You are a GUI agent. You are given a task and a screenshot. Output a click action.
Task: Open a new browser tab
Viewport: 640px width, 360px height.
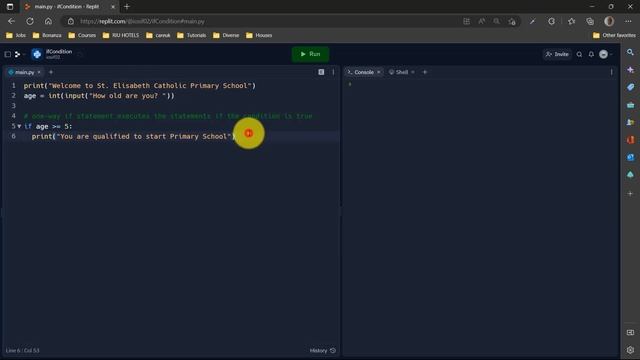tap(127, 7)
